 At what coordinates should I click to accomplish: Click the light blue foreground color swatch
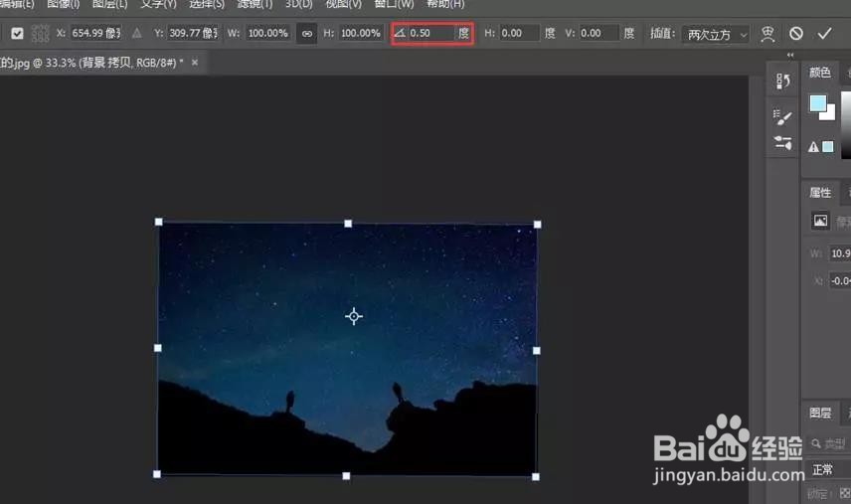coord(817,102)
